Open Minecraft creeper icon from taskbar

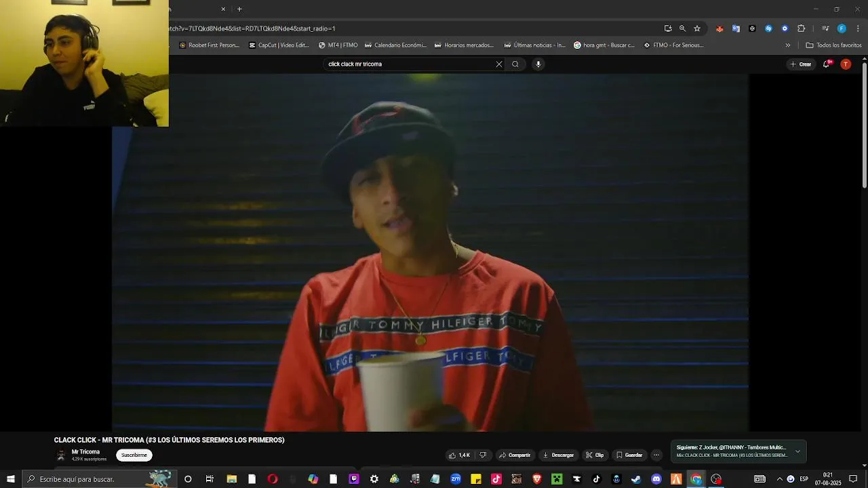pos(557,479)
